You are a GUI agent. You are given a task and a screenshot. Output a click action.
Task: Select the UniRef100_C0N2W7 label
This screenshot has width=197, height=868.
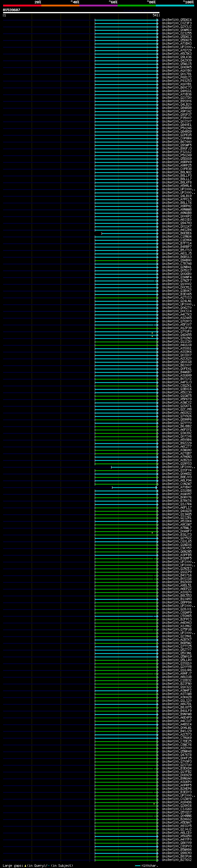pos(176,484)
